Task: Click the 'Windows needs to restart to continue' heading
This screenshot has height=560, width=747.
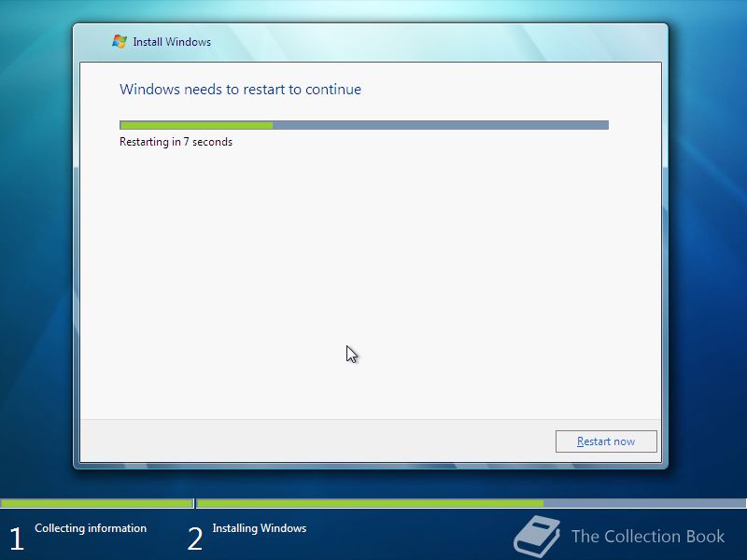Action: point(240,90)
